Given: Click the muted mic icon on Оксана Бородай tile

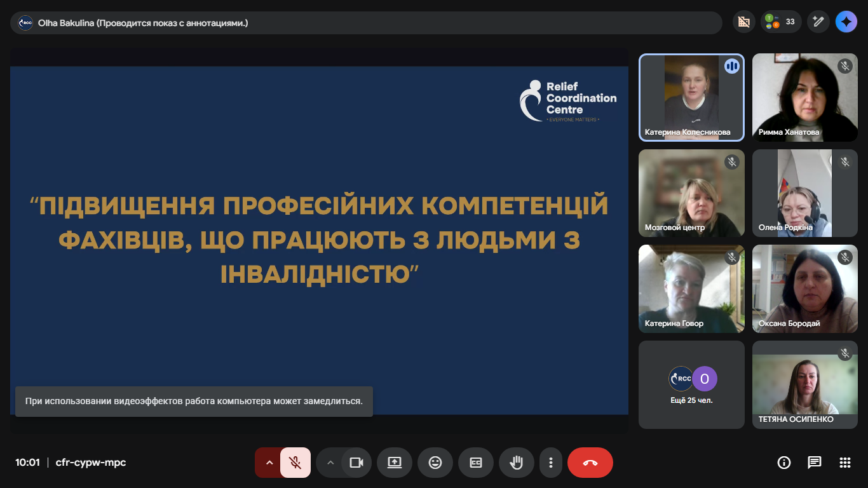Looking at the screenshot, I should point(845,257).
